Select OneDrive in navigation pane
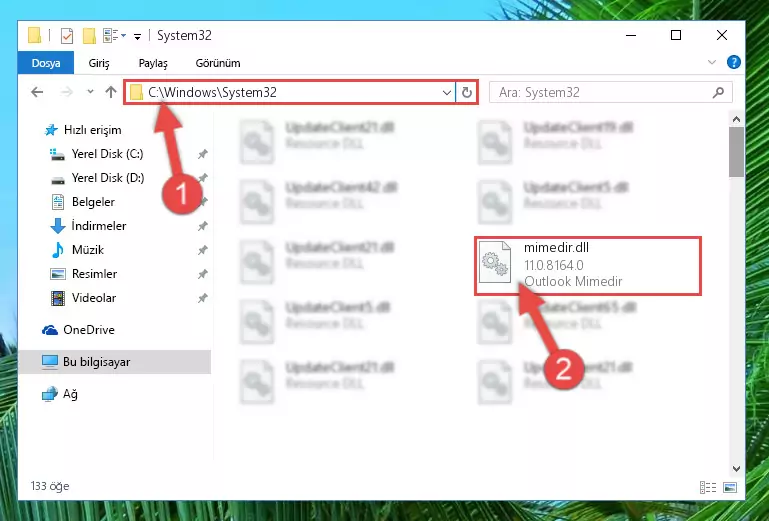Viewport: 769px width, 521px height. [89, 330]
